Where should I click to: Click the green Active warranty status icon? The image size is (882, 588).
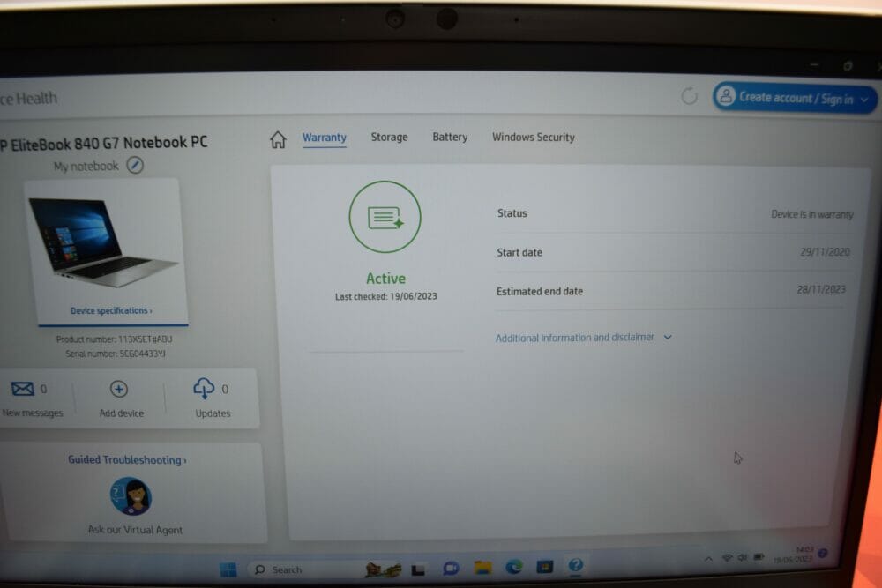385,217
